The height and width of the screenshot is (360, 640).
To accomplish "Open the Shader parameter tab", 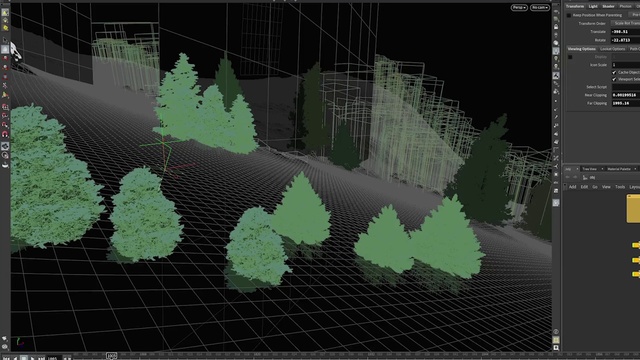I will (x=608, y=6).
